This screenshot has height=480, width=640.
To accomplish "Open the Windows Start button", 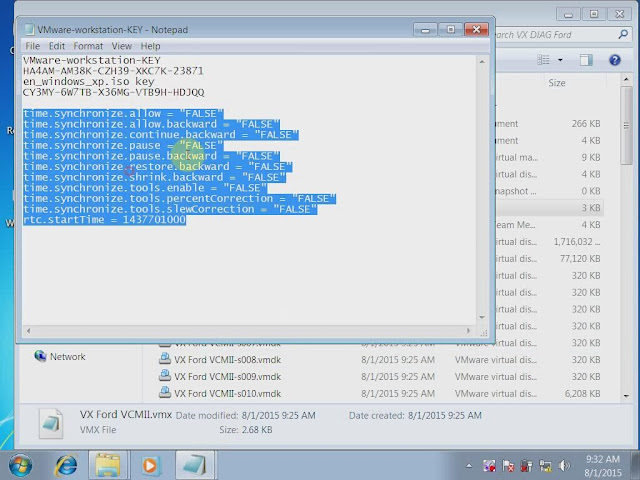I will (x=20, y=465).
